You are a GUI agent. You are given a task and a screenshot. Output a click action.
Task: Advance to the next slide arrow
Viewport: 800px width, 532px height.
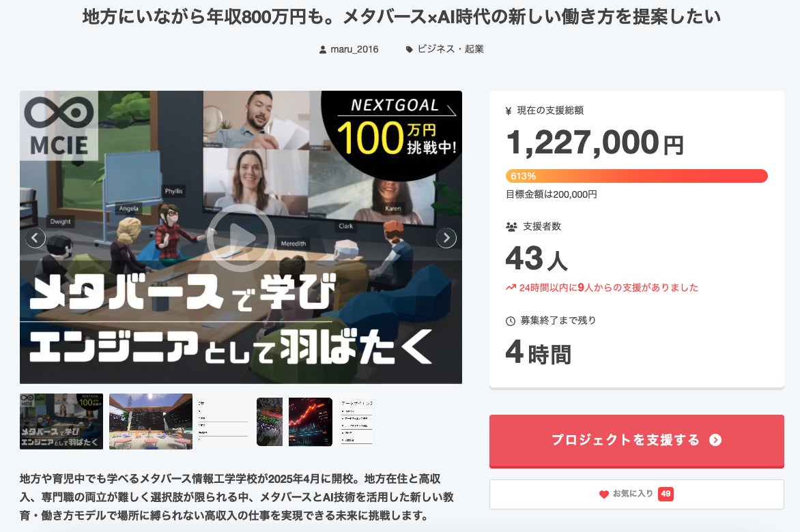[446, 238]
